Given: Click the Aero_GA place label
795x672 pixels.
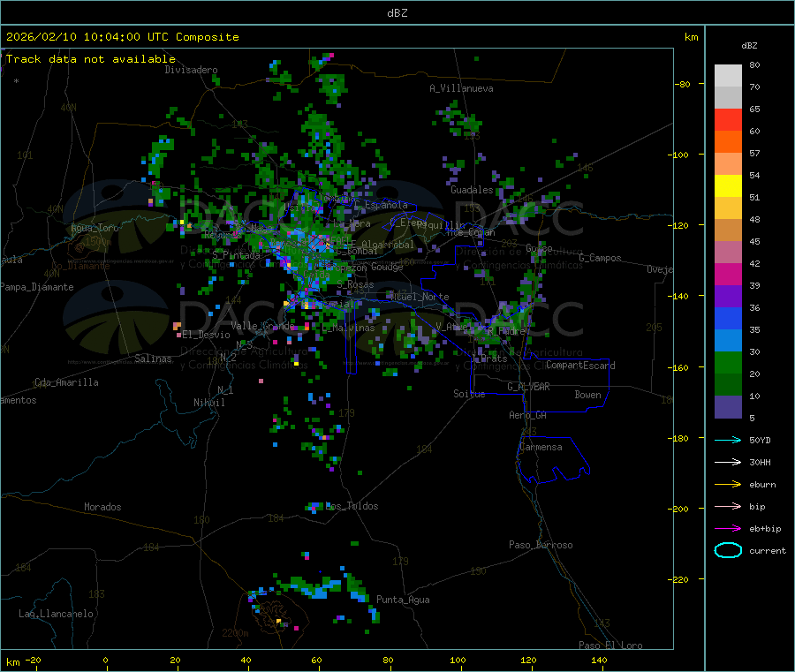Looking at the screenshot, I should (527, 415).
